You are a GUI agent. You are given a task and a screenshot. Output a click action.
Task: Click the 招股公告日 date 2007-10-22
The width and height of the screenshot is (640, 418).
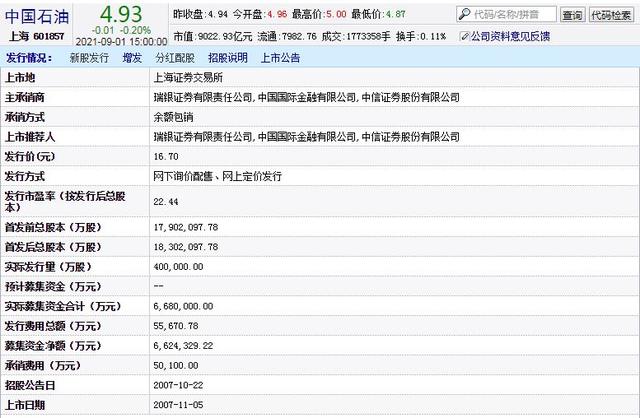[178, 385]
